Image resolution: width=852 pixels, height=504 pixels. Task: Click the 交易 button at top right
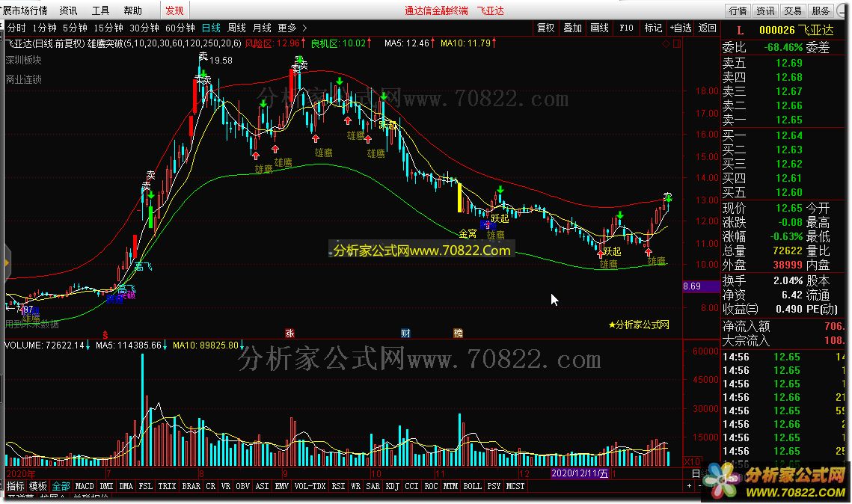tap(793, 10)
